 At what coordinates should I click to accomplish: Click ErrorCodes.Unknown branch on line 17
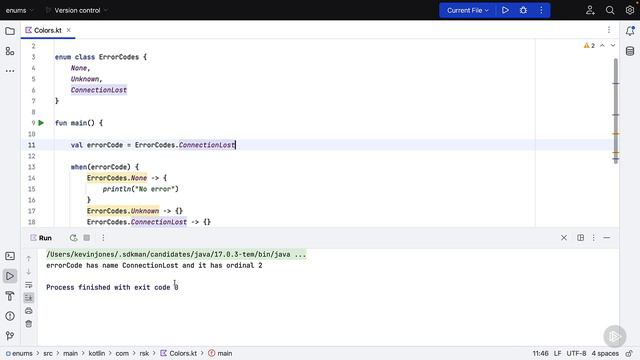point(123,211)
